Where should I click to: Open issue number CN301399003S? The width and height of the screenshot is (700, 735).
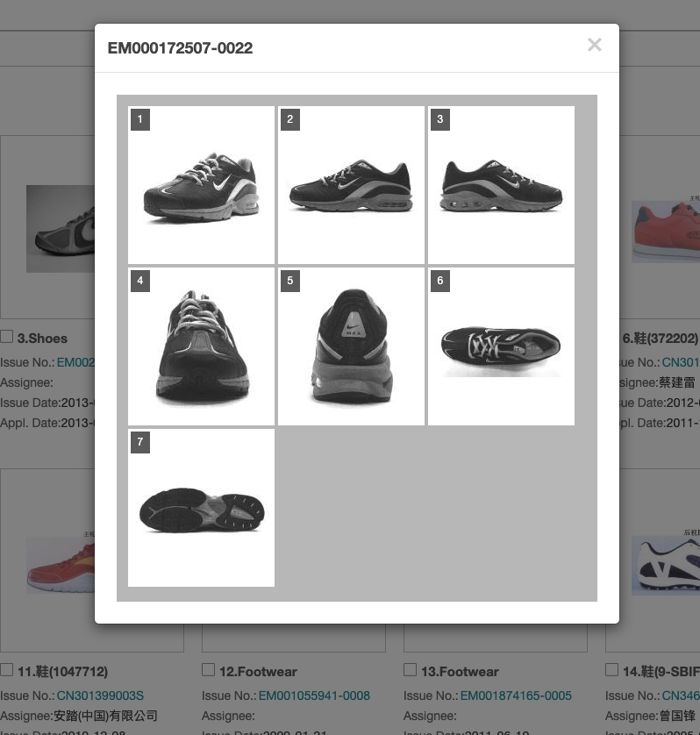[100, 696]
